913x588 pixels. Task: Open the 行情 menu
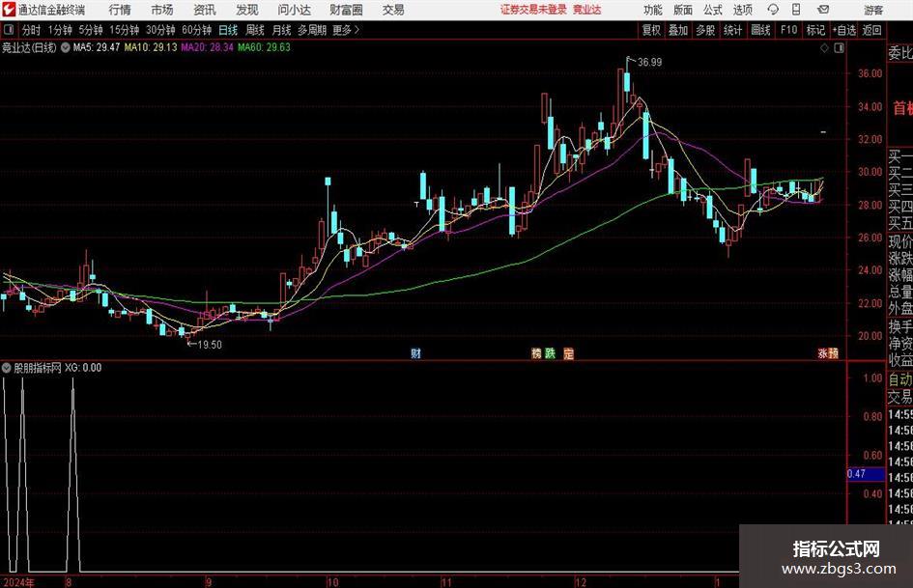coord(120,10)
